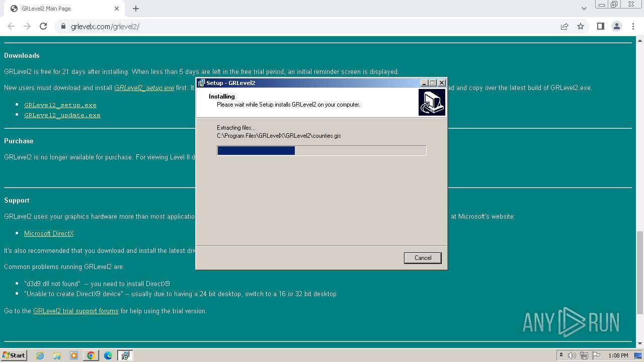
Task: Click the volume speaker tray icon
Action: tap(572, 355)
